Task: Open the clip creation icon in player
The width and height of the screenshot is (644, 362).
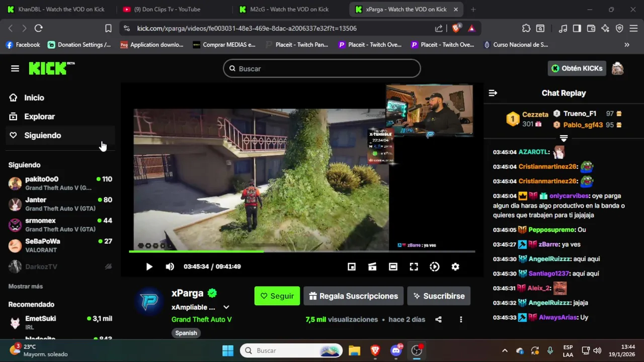Action: (372, 267)
